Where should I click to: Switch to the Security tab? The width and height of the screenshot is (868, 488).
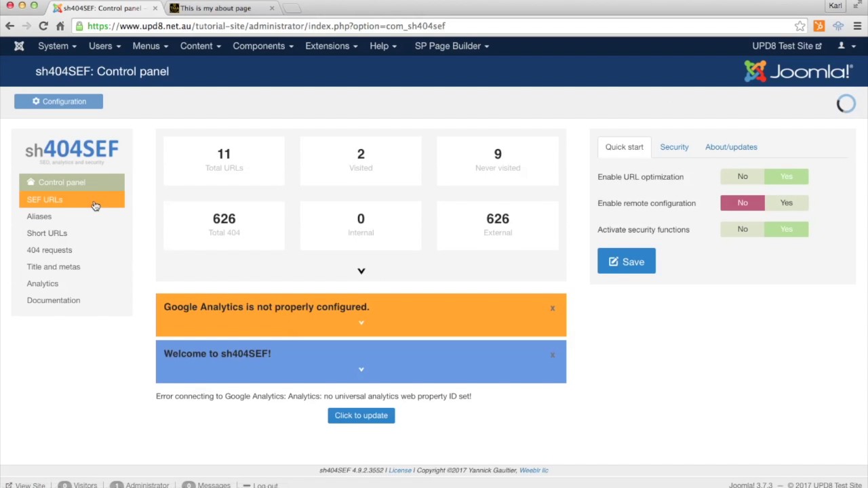click(674, 147)
